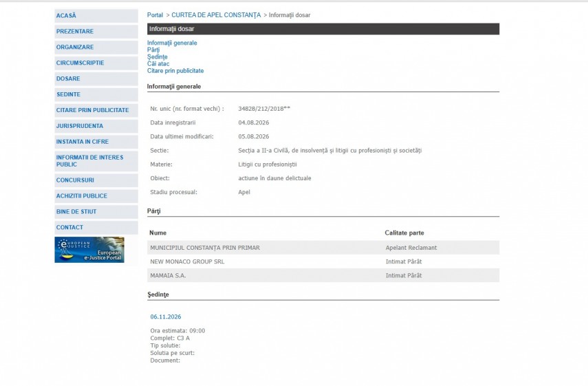Open the SEDINTE sidebar item
588x386 pixels.
96,94
